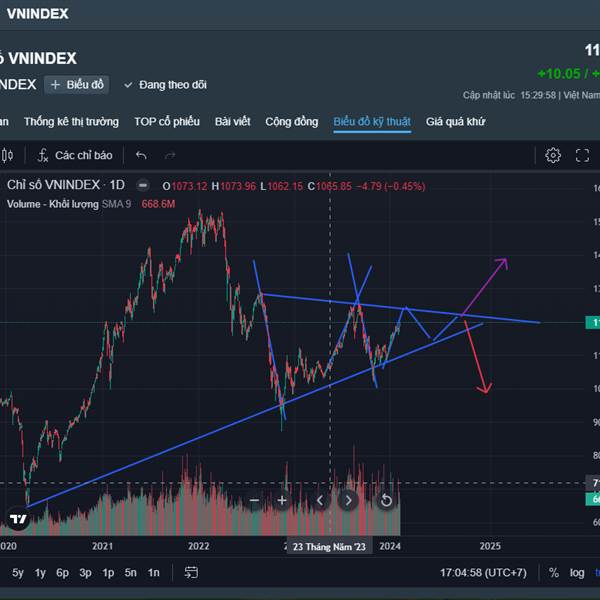Open Giá quá khứ tab
Screen dimensions: 600x600
(x=455, y=122)
